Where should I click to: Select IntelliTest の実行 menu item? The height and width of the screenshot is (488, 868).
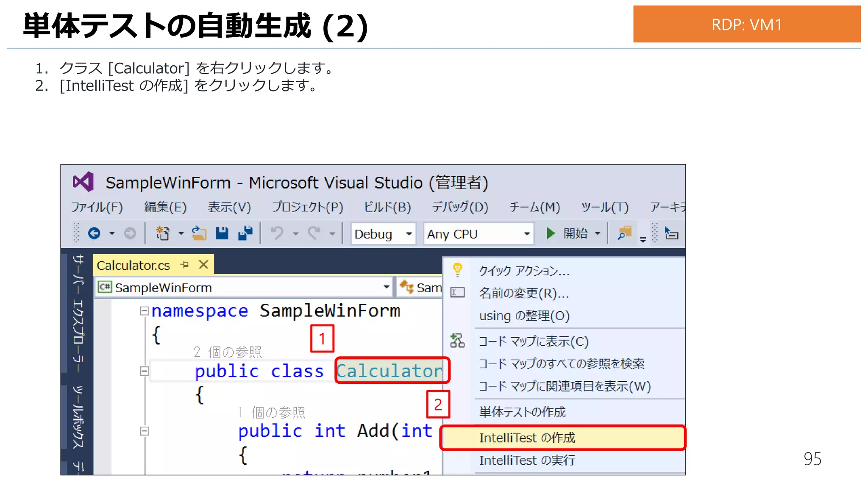pos(564,460)
